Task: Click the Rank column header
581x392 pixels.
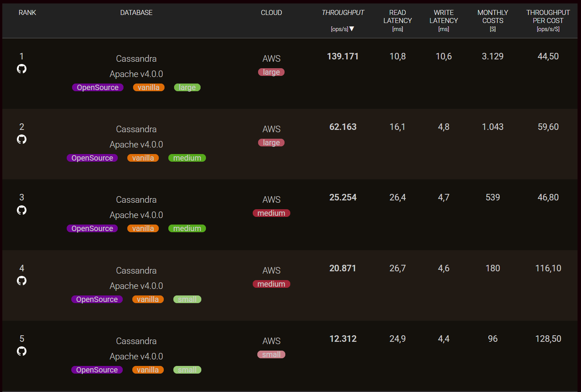Action: tap(27, 13)
